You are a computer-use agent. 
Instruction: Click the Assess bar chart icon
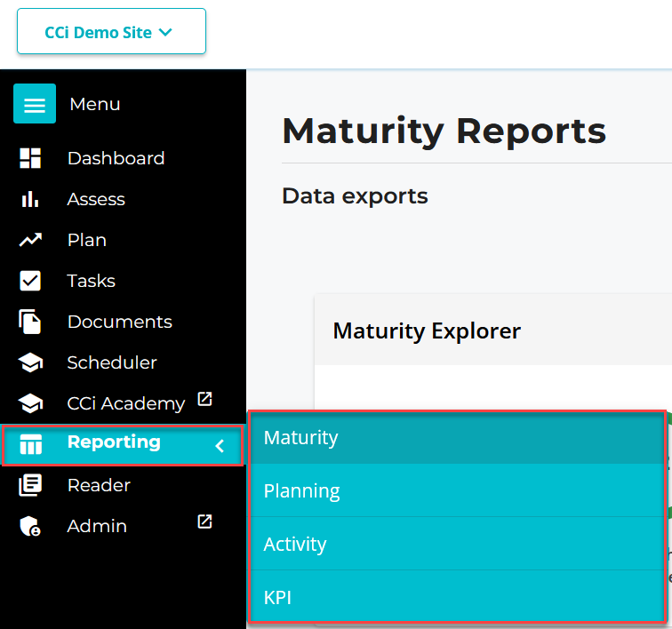pyautogui.click(x=30, y=199)
